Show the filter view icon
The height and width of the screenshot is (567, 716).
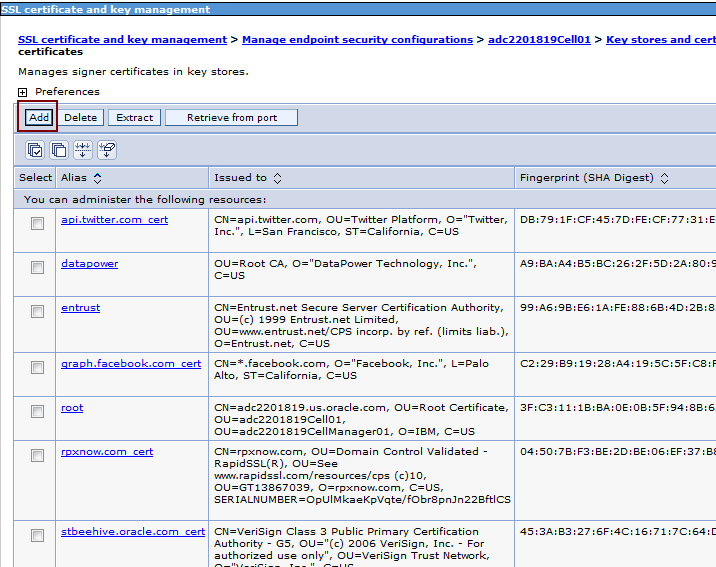[83, 150]
